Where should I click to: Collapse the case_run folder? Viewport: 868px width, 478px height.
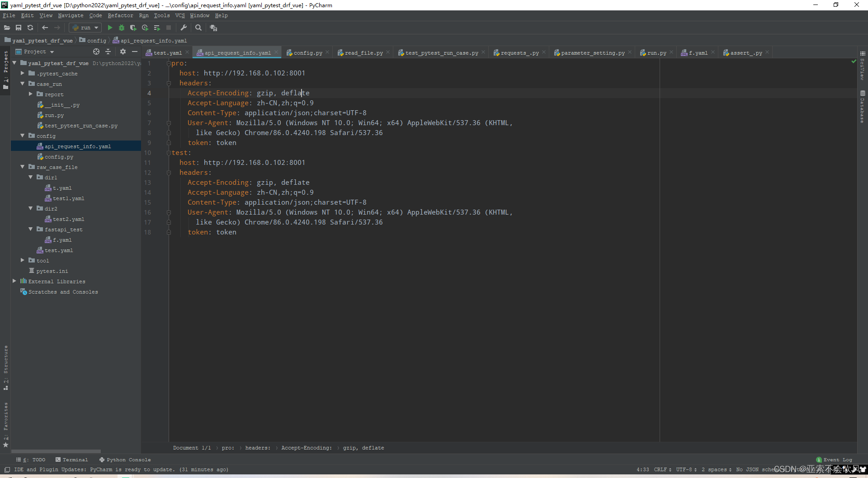click(x=23, y=84)
